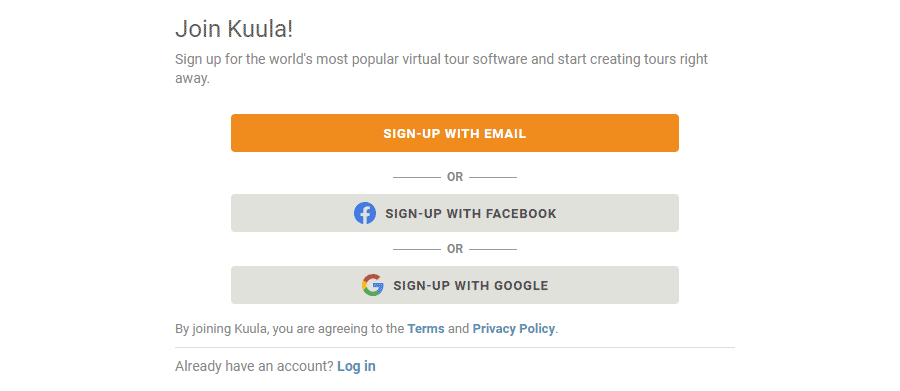Viewport: 900px width, 391px height.
Task: Follow the Log in link
Action: (x=356, y=366)
